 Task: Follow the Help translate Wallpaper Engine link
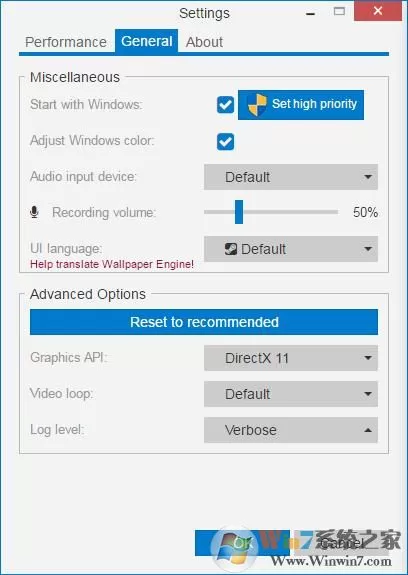[112, 264]
